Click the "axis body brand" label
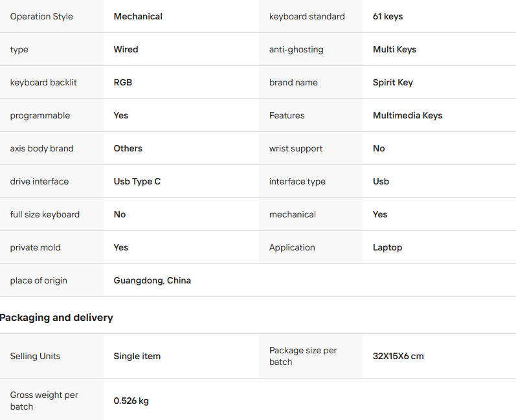516x420 pixels. click(x=42, y=148)
